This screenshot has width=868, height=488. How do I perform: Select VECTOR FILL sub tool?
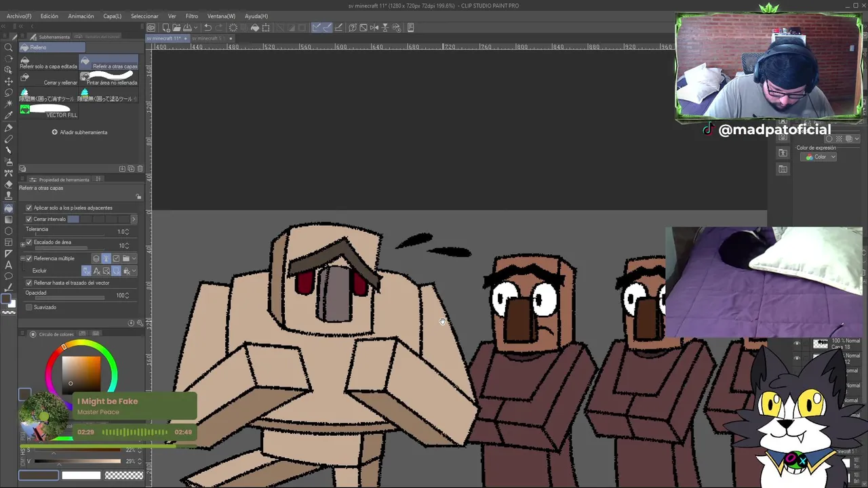48,112
